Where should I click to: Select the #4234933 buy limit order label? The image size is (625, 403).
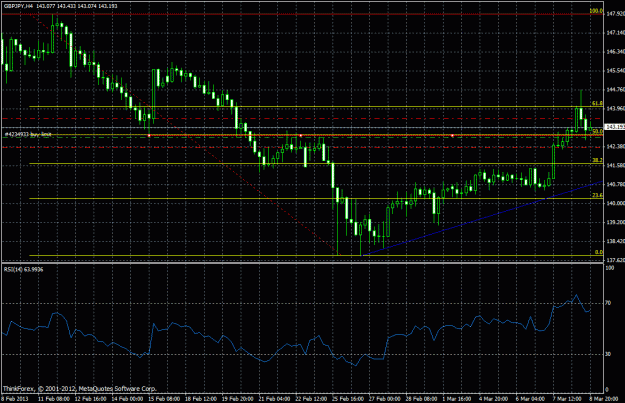point(28,134)
